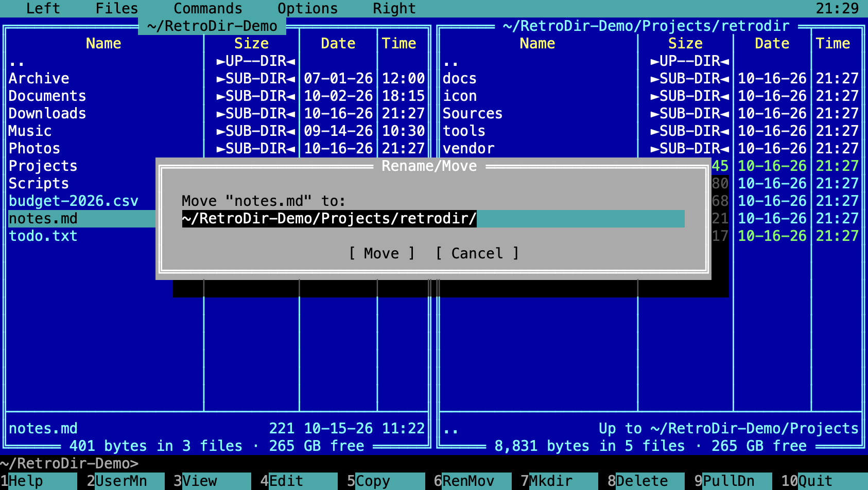Select the vendor folder in the right panel
Viewport: 868px width, 490px height.
pos(651,148)
